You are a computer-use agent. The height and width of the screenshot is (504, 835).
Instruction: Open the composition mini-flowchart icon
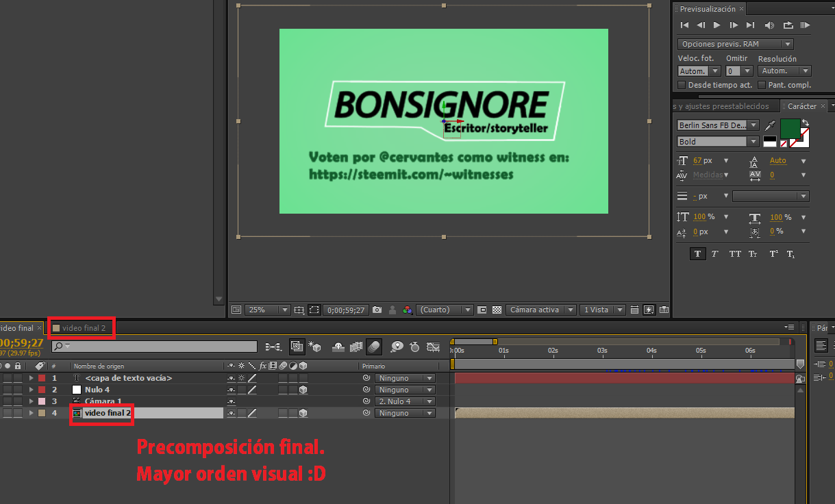tap(273, 346)
